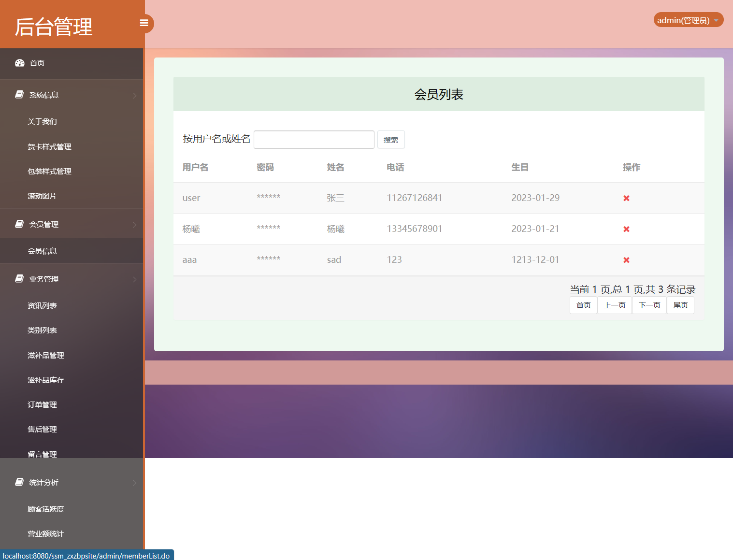
Task: Click the member search input field
Action: (x=314, y=139)
